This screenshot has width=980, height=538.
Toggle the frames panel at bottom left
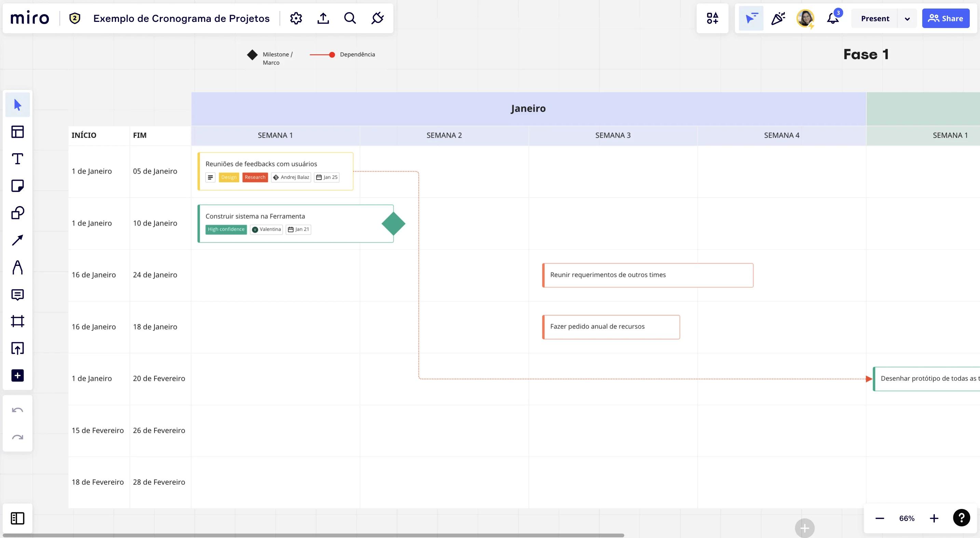coord(17,518)
